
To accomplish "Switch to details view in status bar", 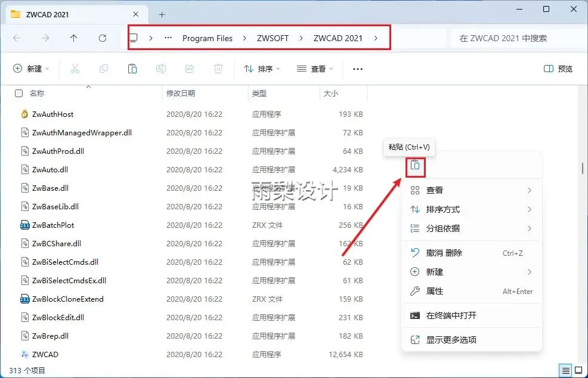I will (565, 370).
